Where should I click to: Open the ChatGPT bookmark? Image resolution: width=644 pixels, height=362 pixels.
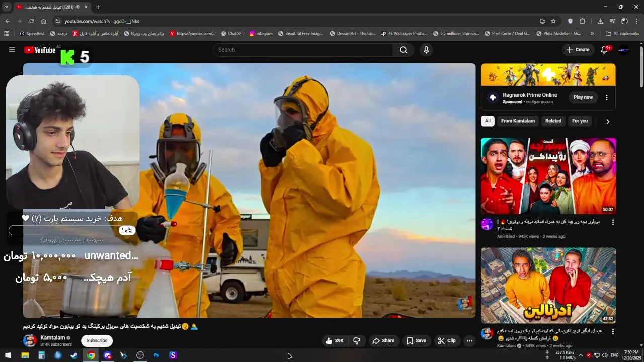[x=232, y=34]
